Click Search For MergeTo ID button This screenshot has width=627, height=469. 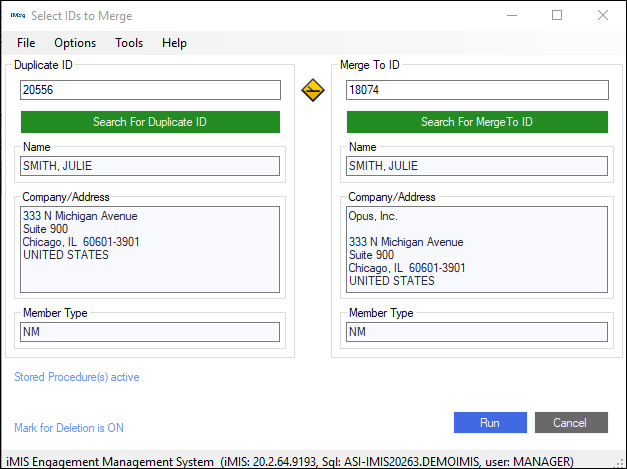477,122
